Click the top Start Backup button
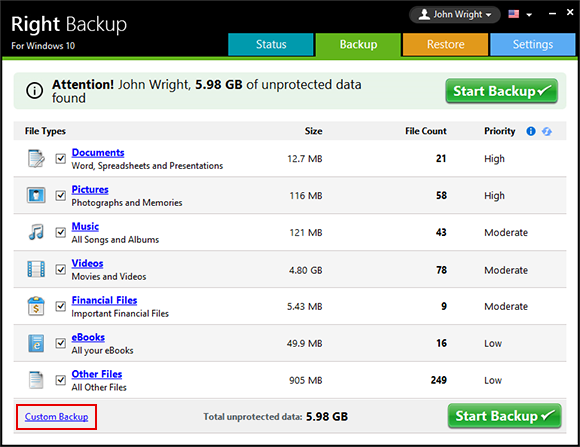 pos(502,91)
